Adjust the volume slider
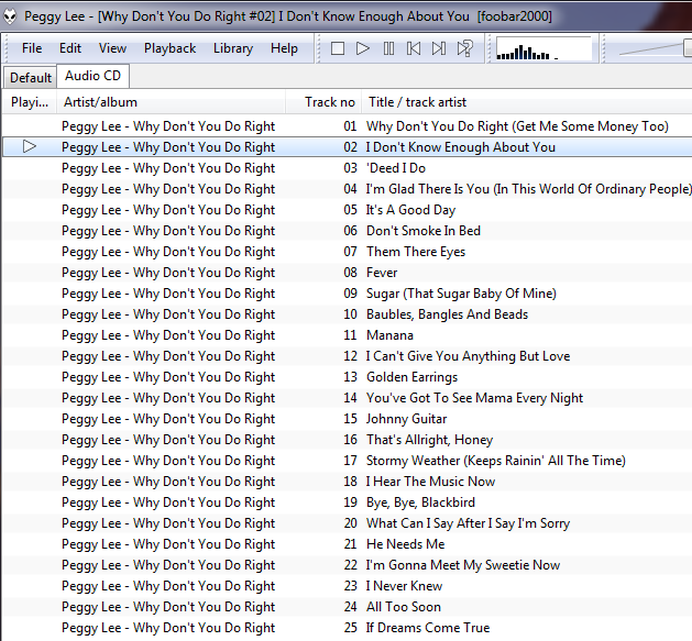Viewport: 692px width, 641px height. tap(655, 49)
